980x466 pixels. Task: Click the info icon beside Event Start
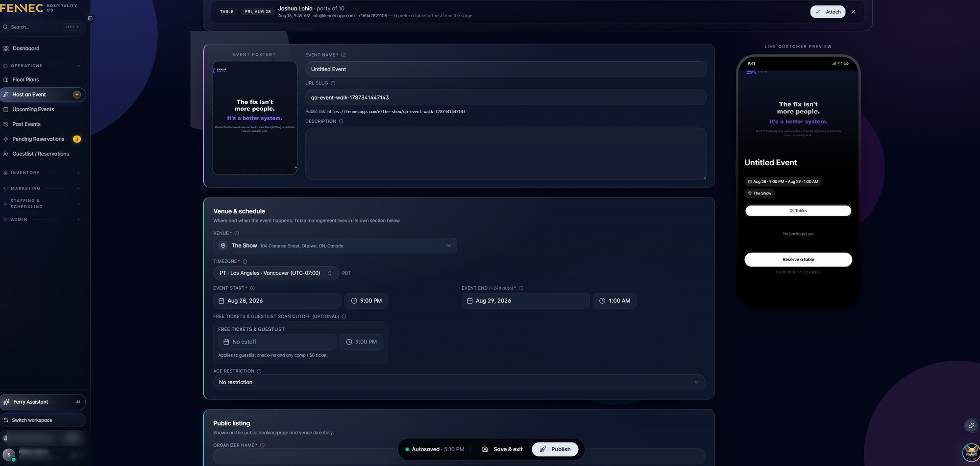click(252, 288)
